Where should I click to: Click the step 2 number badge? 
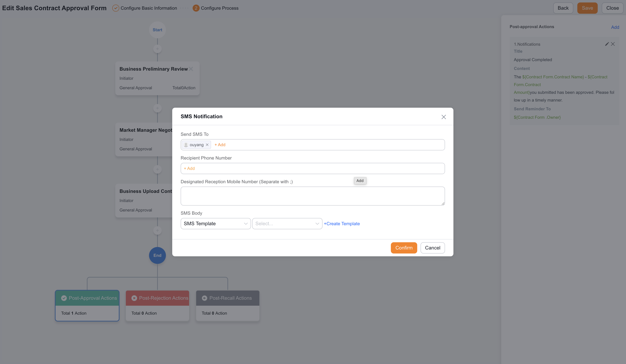click(196, 8)
